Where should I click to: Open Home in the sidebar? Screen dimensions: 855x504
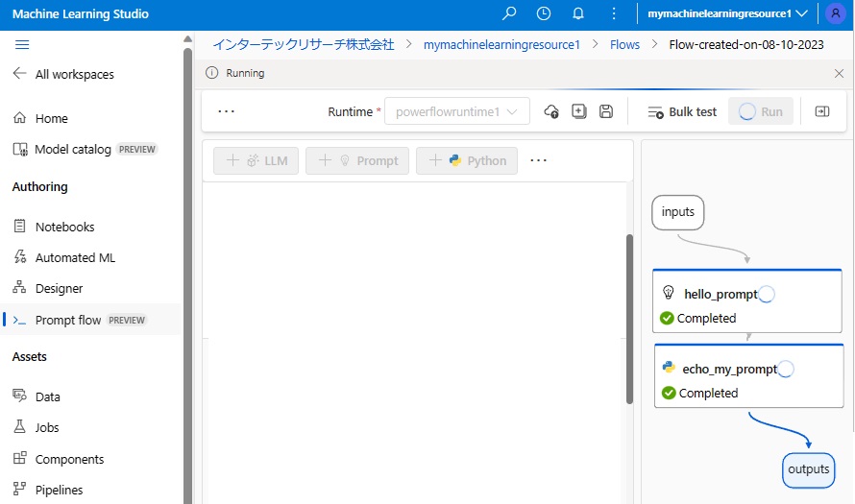(41, 118)
